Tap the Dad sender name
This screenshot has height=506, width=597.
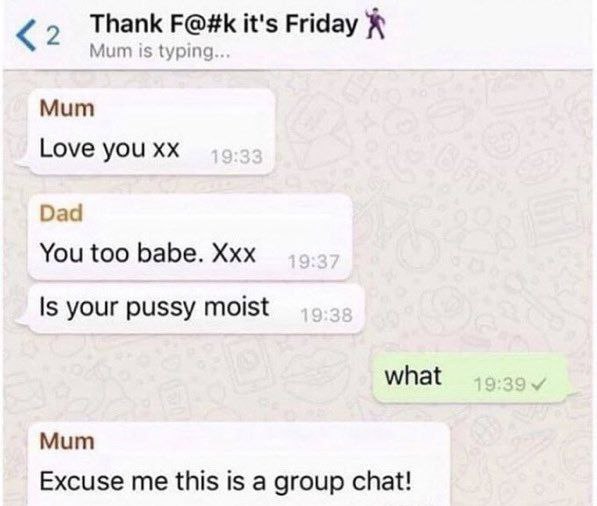(x=61, y=213)
